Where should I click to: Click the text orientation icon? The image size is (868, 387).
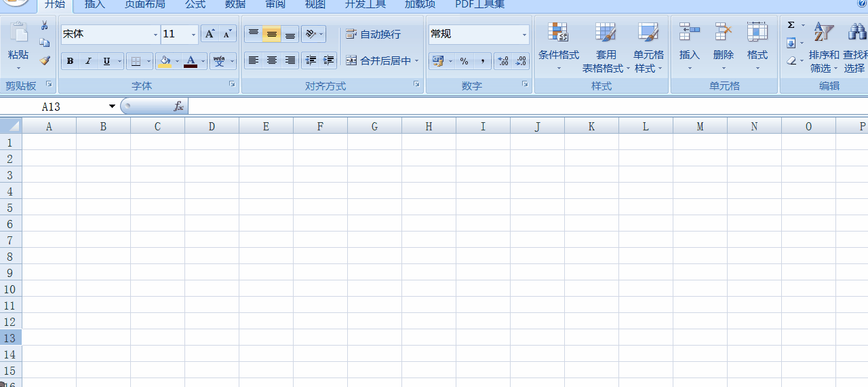click(310, 34)
